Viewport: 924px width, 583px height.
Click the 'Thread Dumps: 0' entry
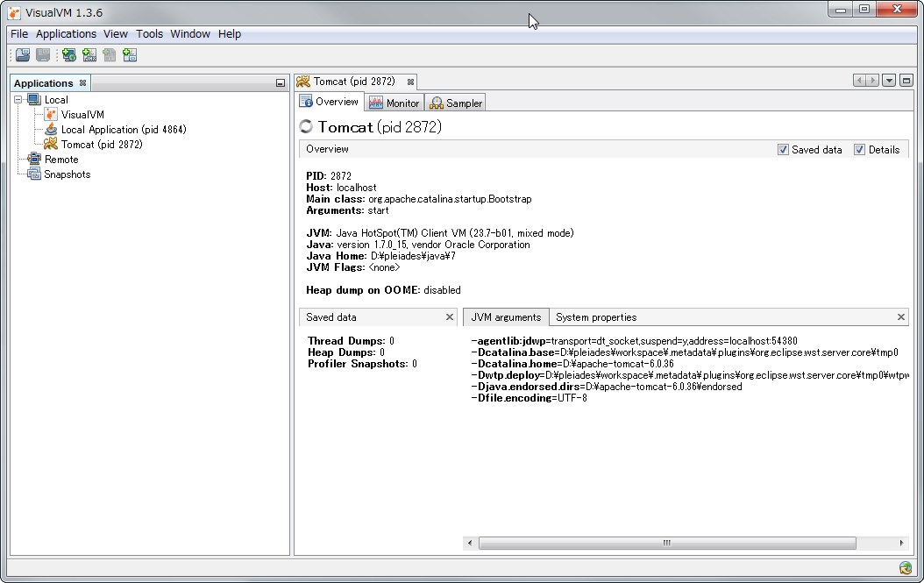click(352, 341)
